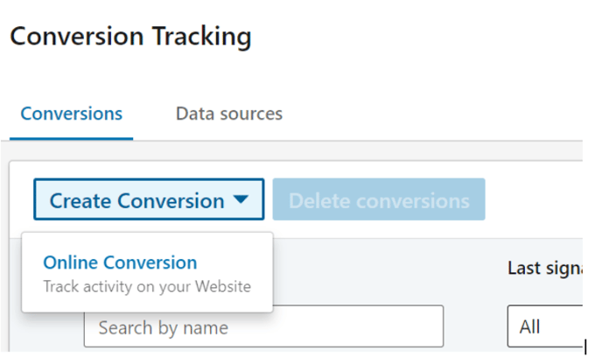The image size is (602, 364).
Task: Click the 'Create Conversion' text label
Action: (137, 201)
